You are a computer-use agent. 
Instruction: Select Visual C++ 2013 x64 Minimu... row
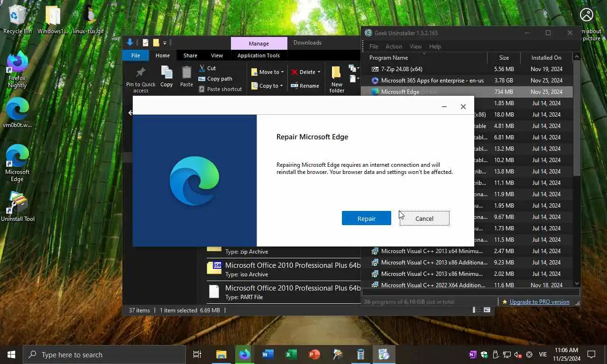coord(467,251)
